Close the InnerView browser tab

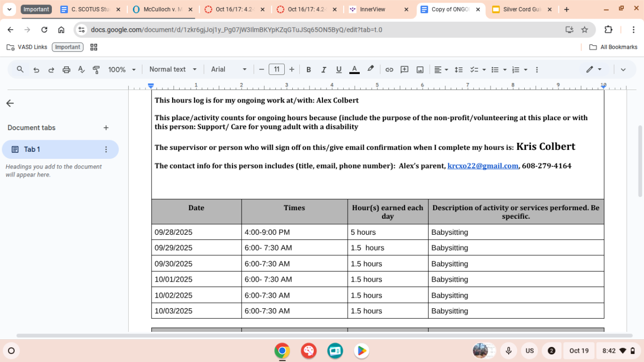coord(406,10)
